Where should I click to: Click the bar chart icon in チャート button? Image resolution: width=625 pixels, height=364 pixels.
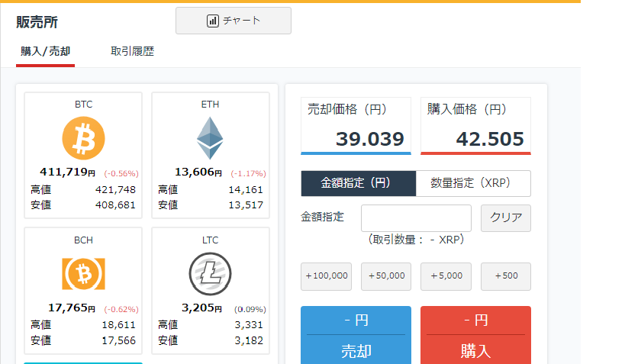pos(212,21)
